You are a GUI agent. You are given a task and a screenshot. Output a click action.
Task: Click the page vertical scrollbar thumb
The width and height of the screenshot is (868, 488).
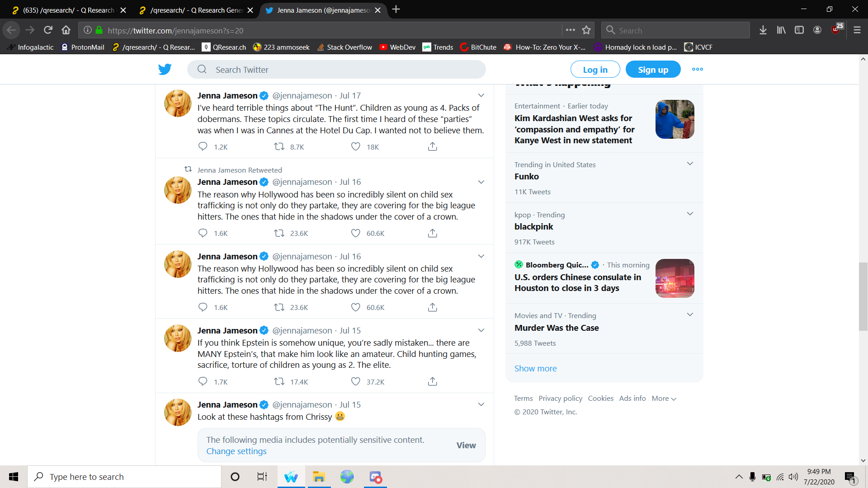click(863, 296)
